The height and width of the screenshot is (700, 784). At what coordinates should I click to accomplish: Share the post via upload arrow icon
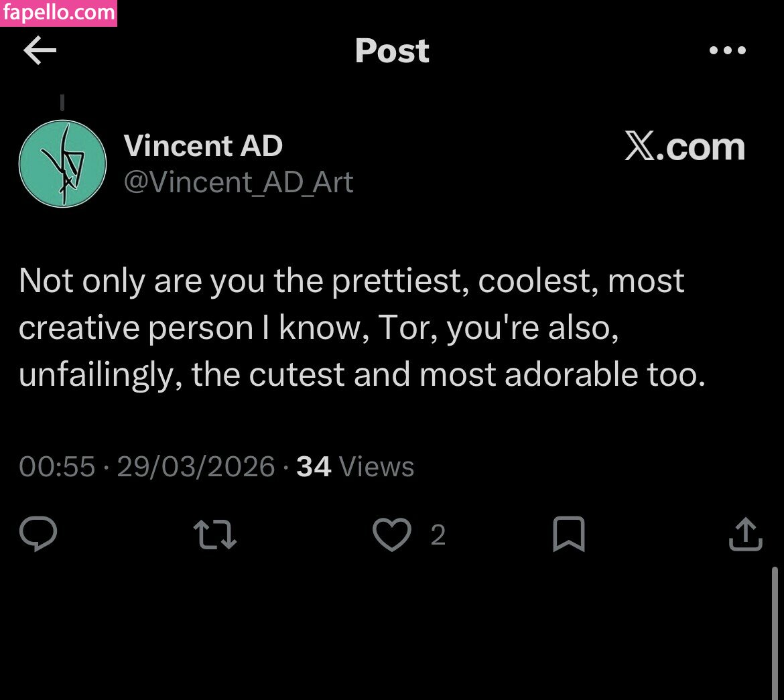745,535
